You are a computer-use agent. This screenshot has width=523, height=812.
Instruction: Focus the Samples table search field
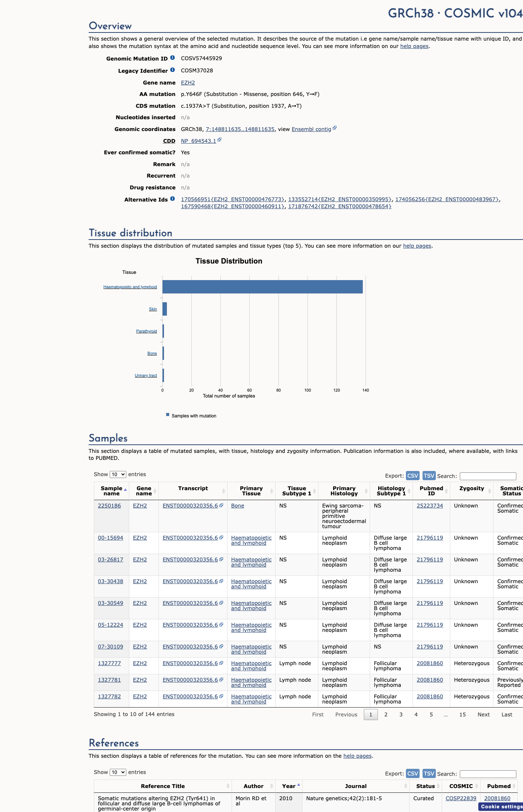488,476
